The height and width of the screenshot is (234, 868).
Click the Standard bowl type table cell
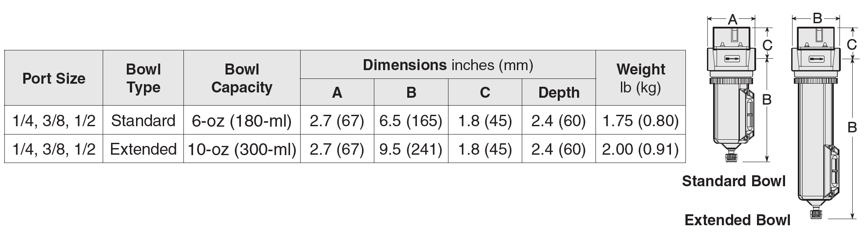point(143,120)
